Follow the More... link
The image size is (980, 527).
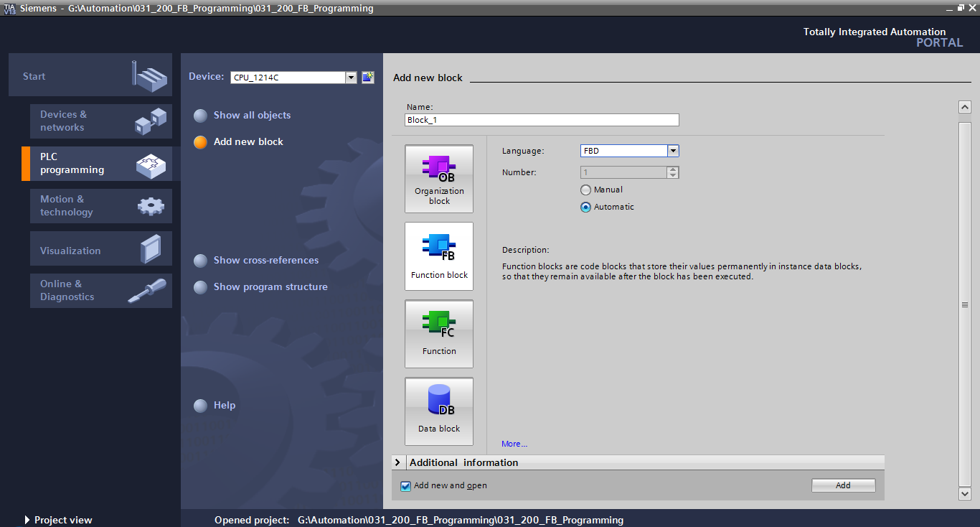coord(514,444)
